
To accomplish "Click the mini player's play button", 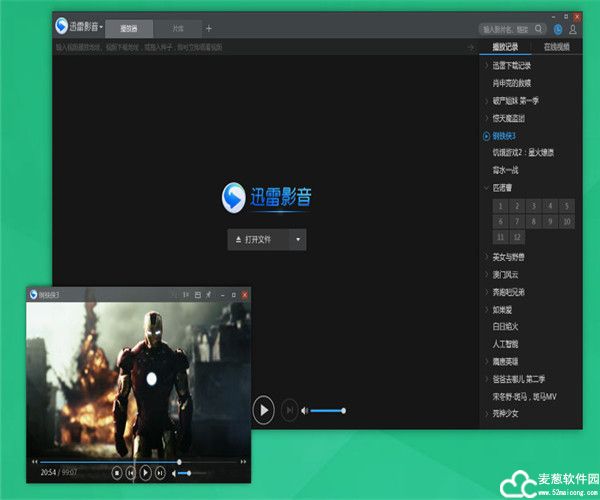I will pyautogui.click(x=146, y=471).
